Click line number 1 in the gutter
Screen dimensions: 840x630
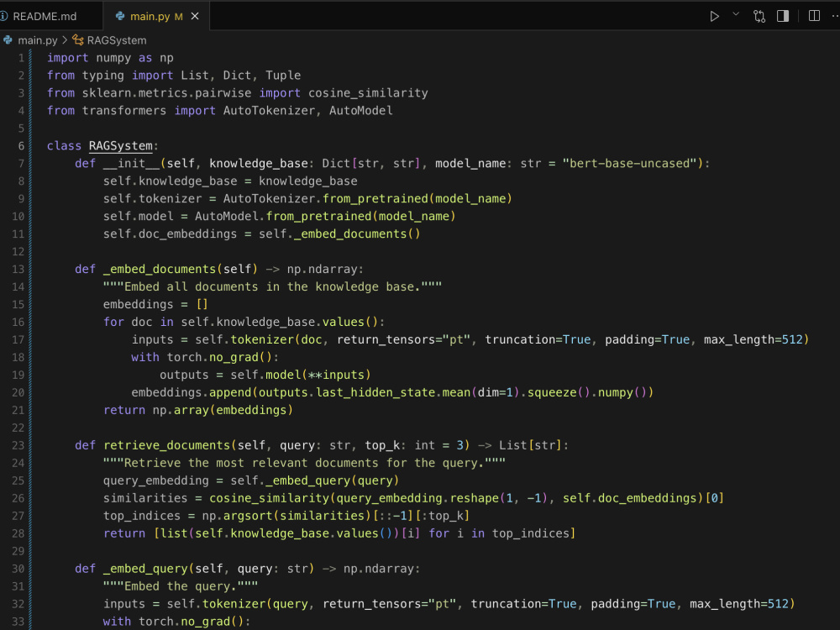click(x=22, y=58)
